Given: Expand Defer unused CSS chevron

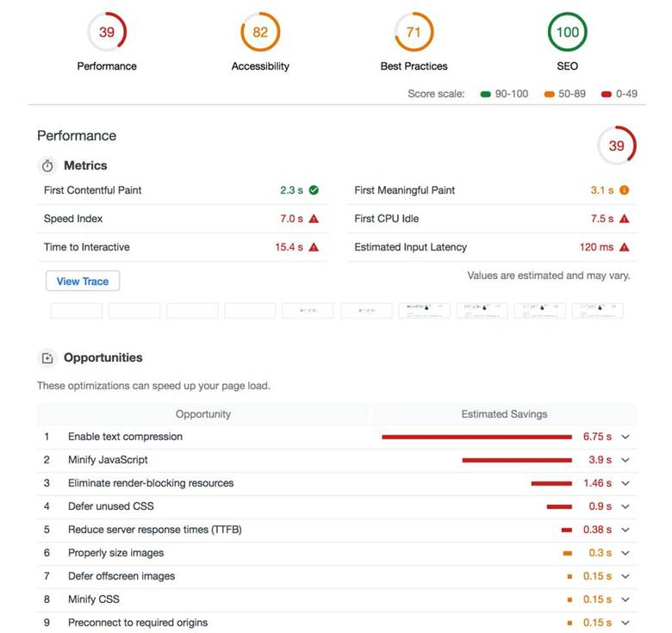Looking at the screenshot, I should 625,506.
